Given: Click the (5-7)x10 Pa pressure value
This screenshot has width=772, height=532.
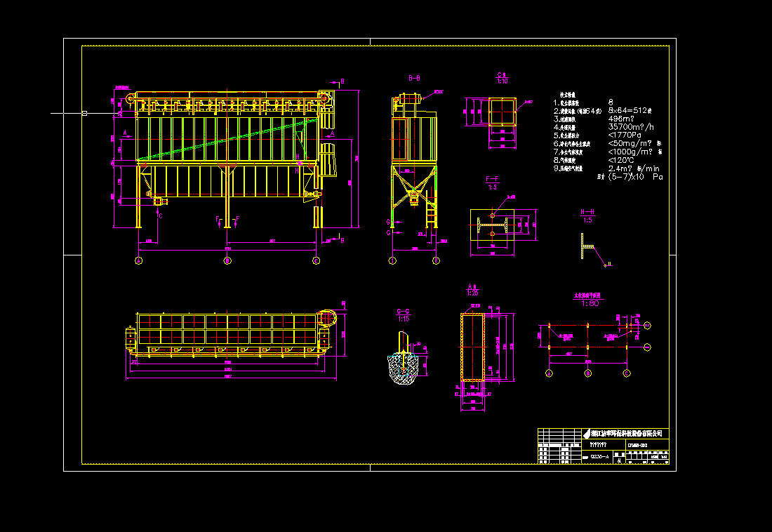Looking at the screenshot, I should [x=636, y=177].
